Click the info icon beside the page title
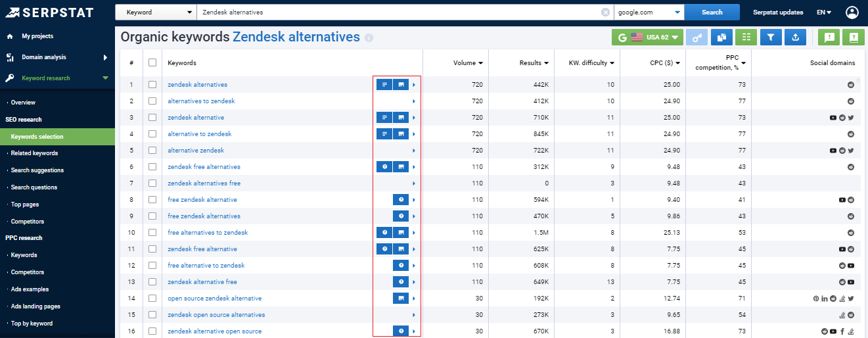 pos(369,38)
